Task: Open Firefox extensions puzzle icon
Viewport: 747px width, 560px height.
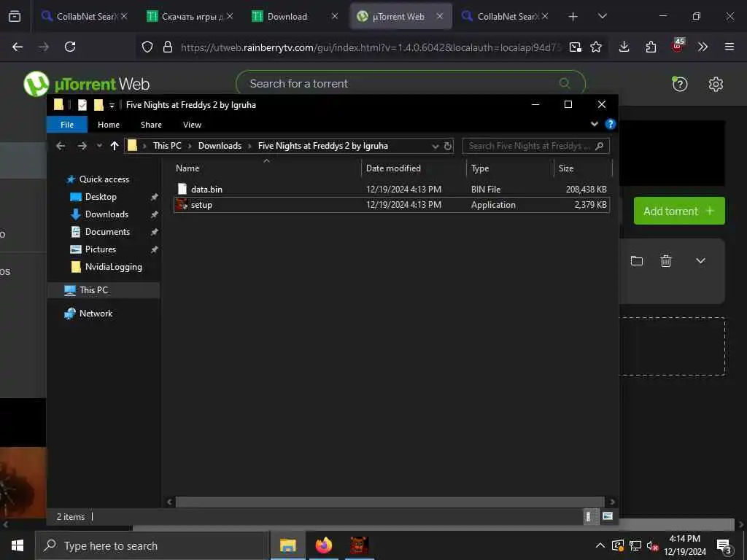Action: (651, 47)
